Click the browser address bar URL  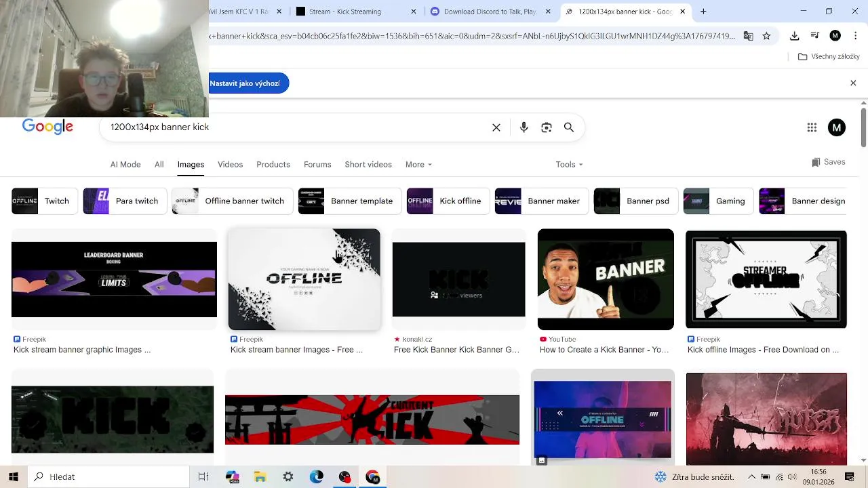[x=472, y=36]
